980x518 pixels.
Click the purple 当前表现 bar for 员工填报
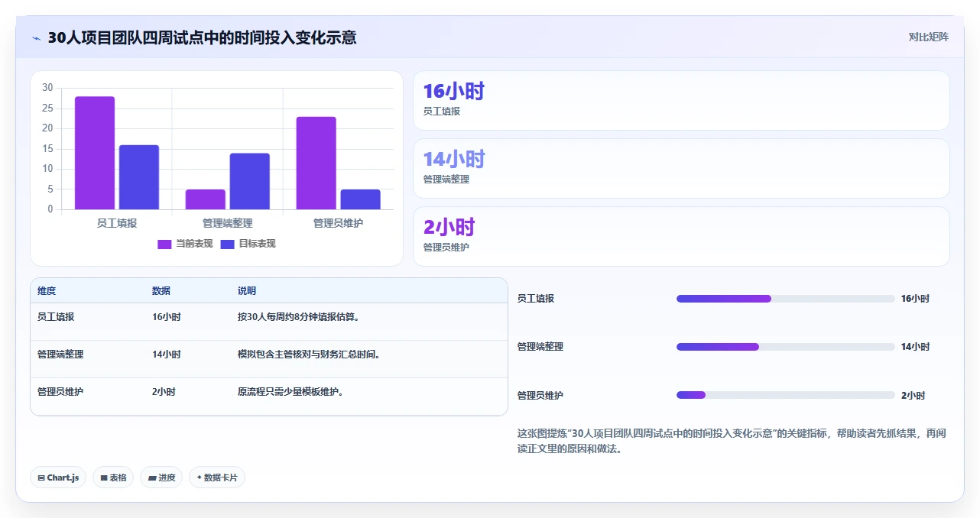95,153
